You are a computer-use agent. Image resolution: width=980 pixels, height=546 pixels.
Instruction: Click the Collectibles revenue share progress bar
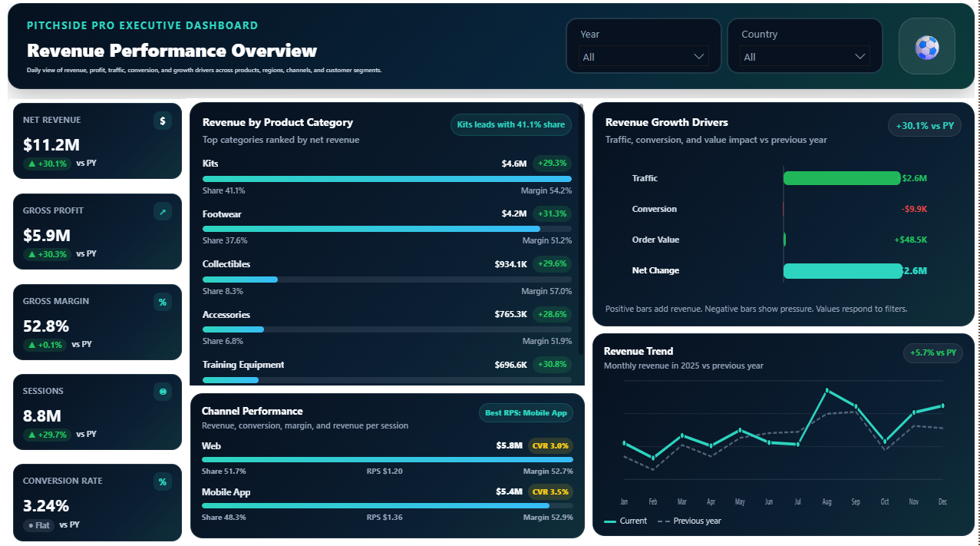[387, 280]
